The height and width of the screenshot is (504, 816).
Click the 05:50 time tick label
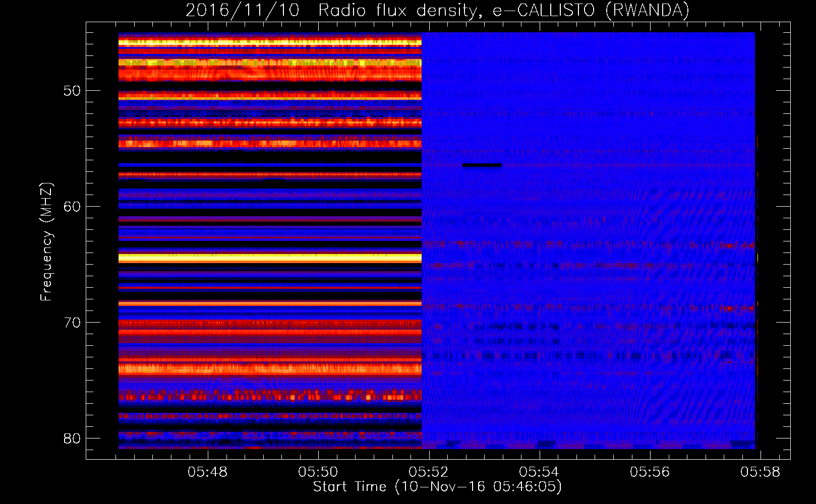tap(318, 472)
